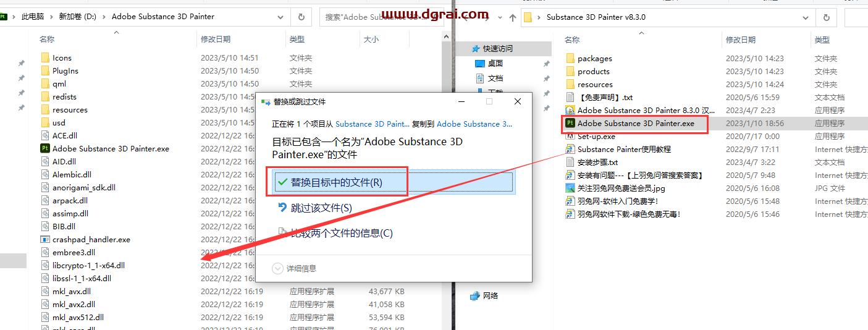Select 羽兔网软件下载-绿色免费无毒！ shortcut
Image resolution: width=868 pixels, height=330 pixels.
629,214
